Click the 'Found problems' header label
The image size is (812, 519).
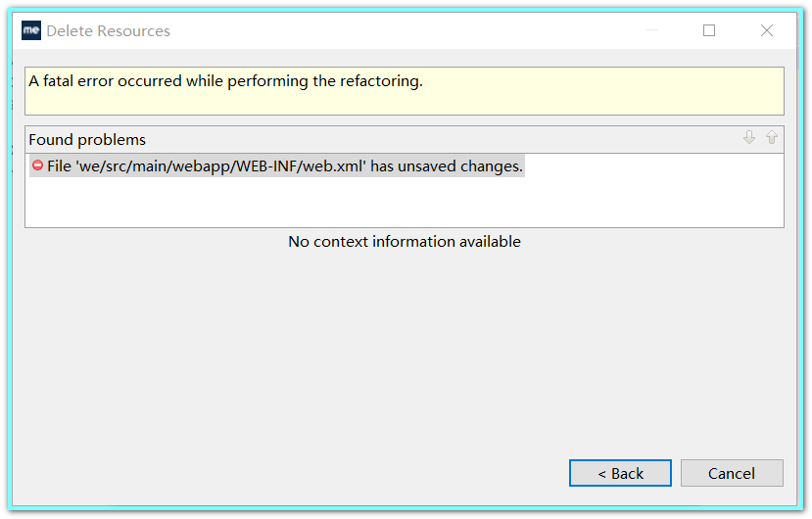point(87,139)
